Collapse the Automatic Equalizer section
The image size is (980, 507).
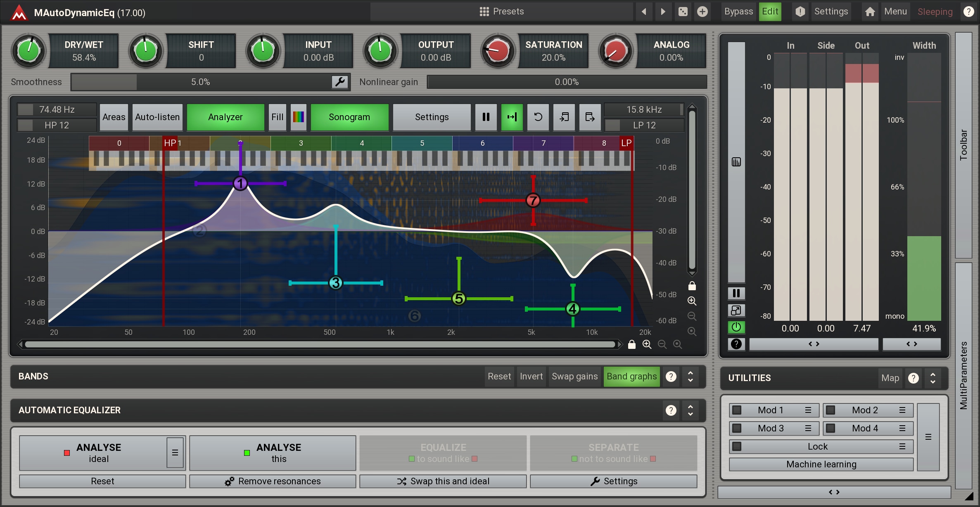(x=690, y=410)
